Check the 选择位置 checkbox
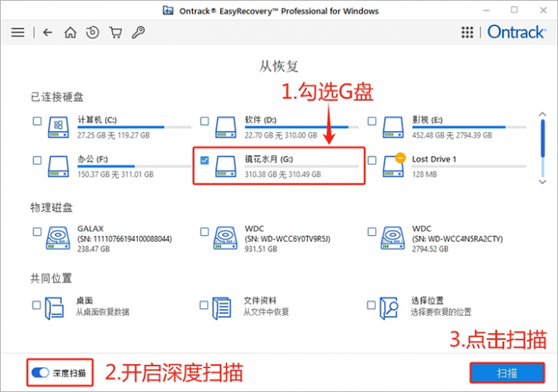The width and height of the screenshot is (558, 392). [x=371, y=305]
